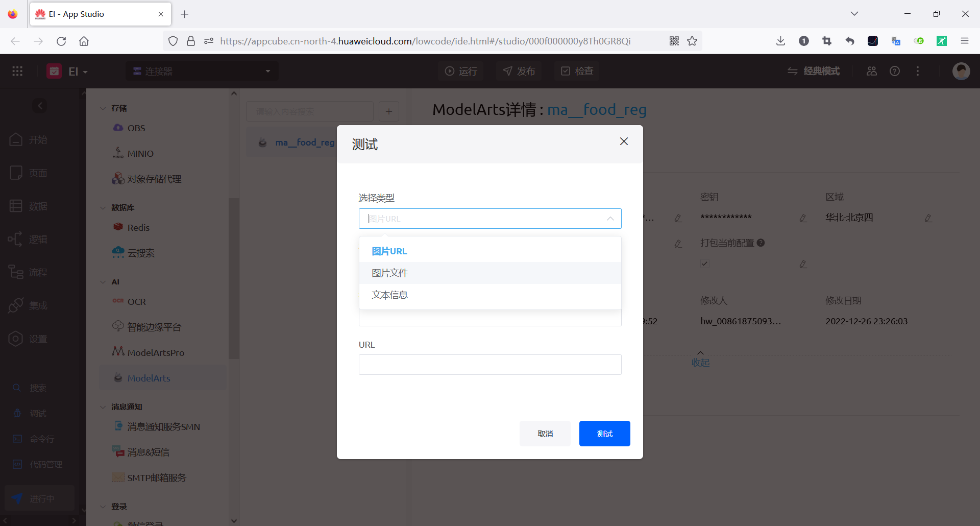Switch to 经典模式 classic mode
The height and width of the screenshot is (526, 980).
click(814, 71)
